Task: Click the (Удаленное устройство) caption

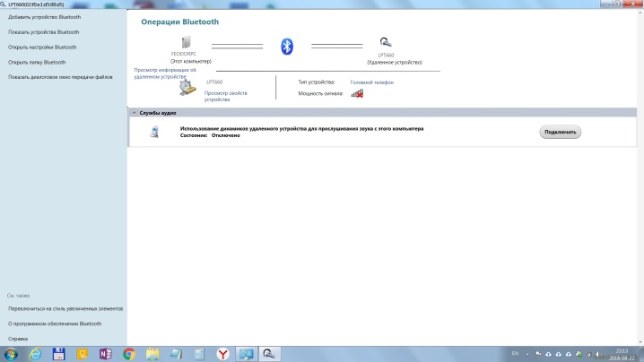Action: coord(395,63)
